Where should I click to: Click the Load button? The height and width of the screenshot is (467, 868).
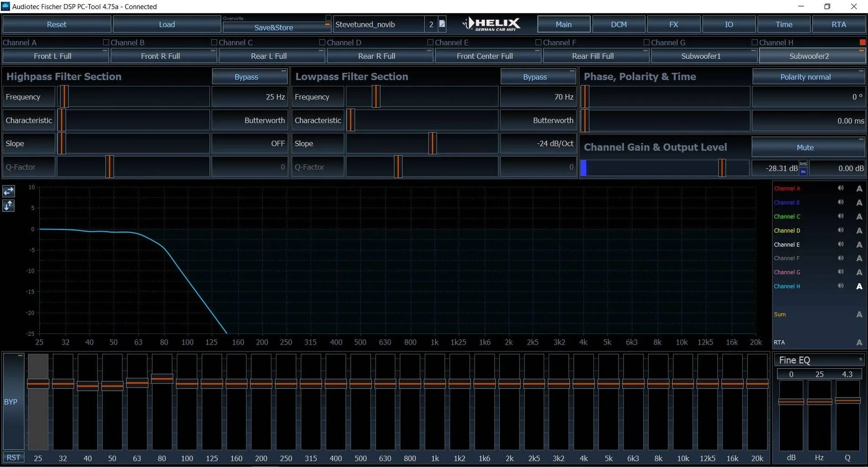tap(167, 24)
